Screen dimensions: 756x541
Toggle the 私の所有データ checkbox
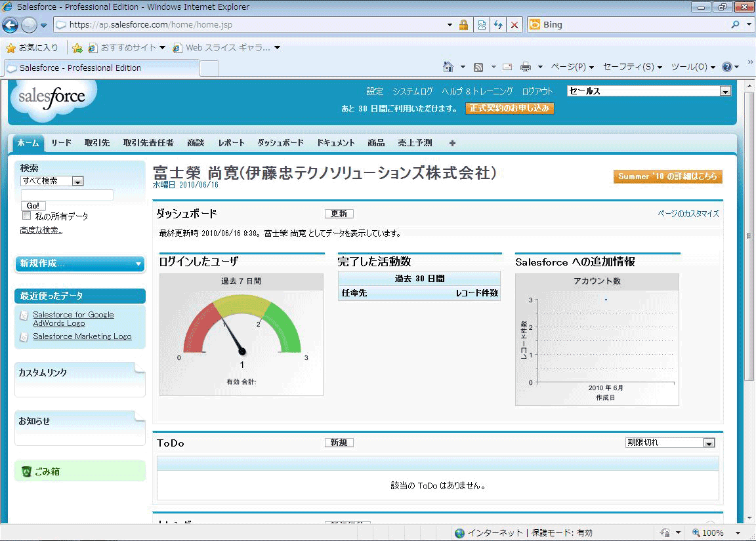(x=27, y=216)
